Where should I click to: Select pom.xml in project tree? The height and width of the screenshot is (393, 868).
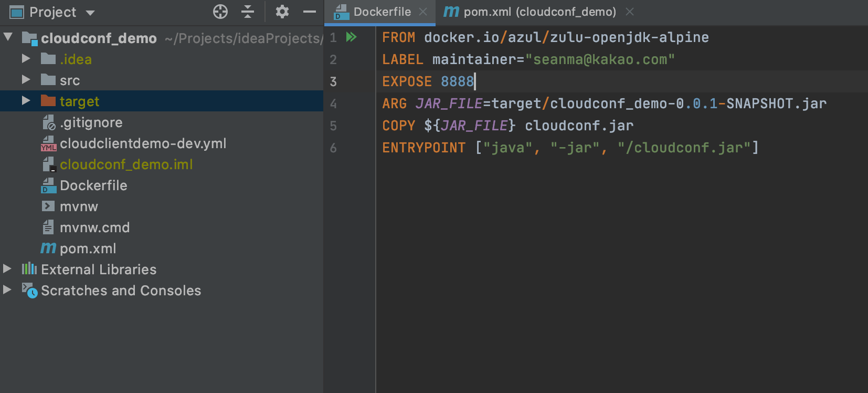coord(162,248)
